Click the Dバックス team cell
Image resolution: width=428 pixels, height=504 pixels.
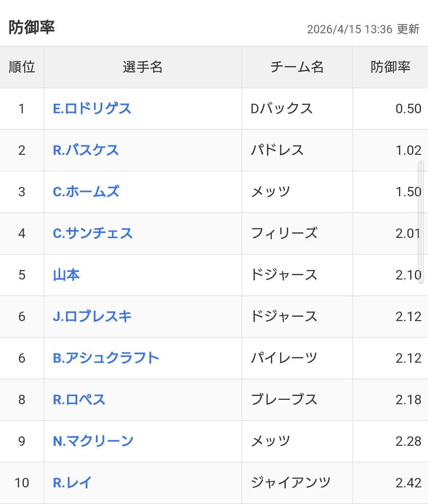(x=282, y=108)
